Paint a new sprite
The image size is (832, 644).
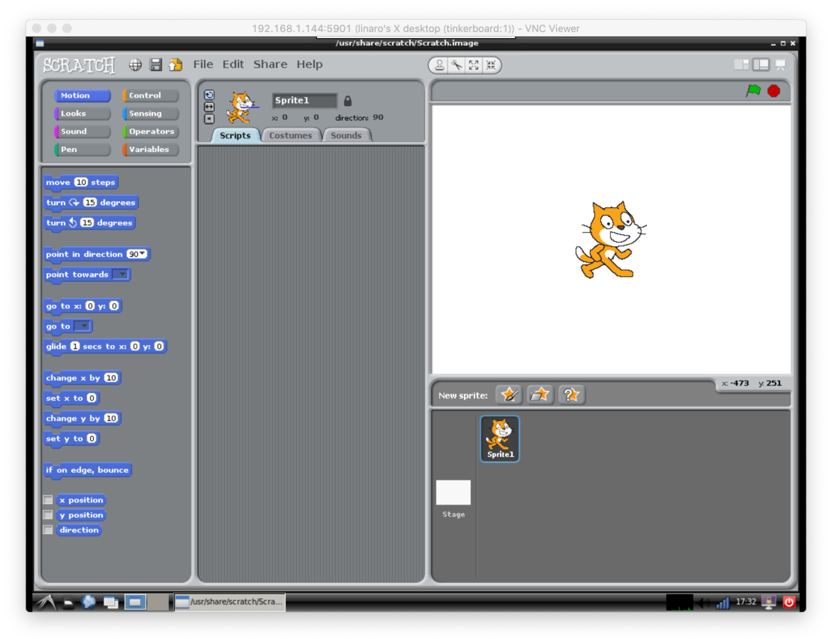[509, 394]
